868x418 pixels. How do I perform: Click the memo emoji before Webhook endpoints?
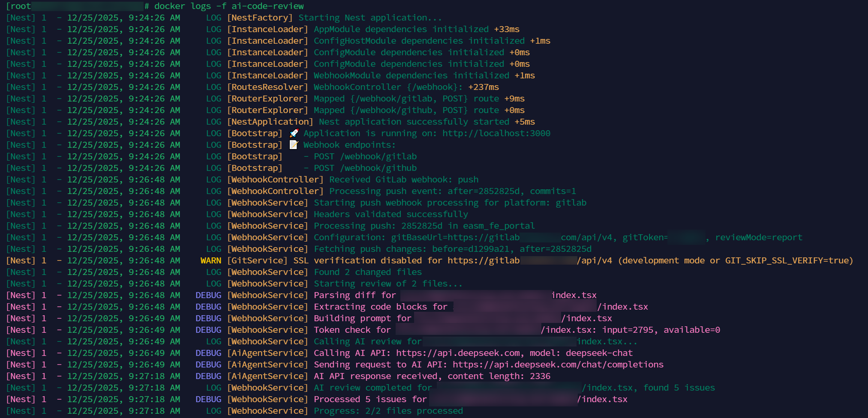coord(294,145)
